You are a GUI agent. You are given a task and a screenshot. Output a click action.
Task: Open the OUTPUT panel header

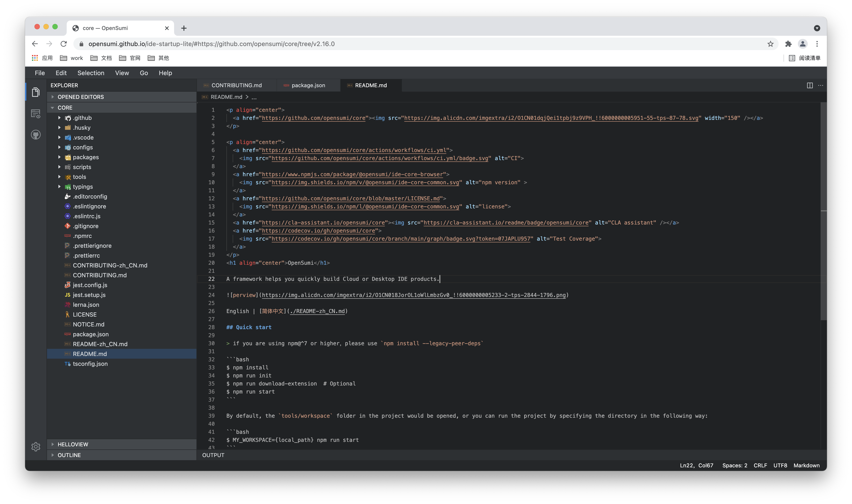(213, 455)
